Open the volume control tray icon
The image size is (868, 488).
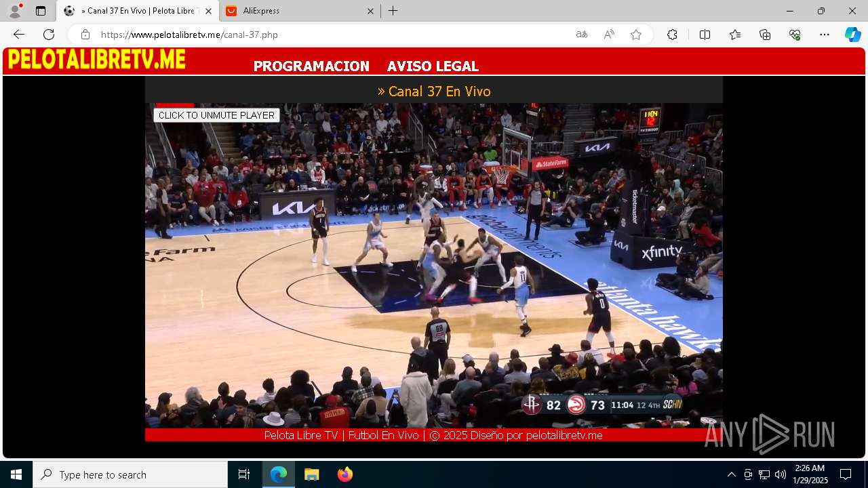click(x=781, y=474)
